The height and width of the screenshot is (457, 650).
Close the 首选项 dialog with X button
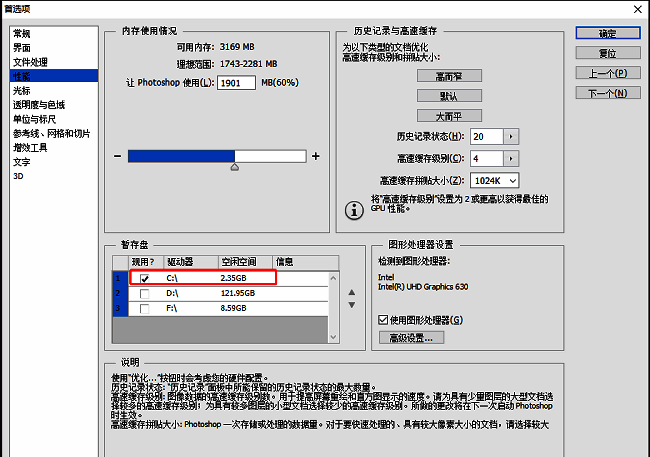point(638,8)
